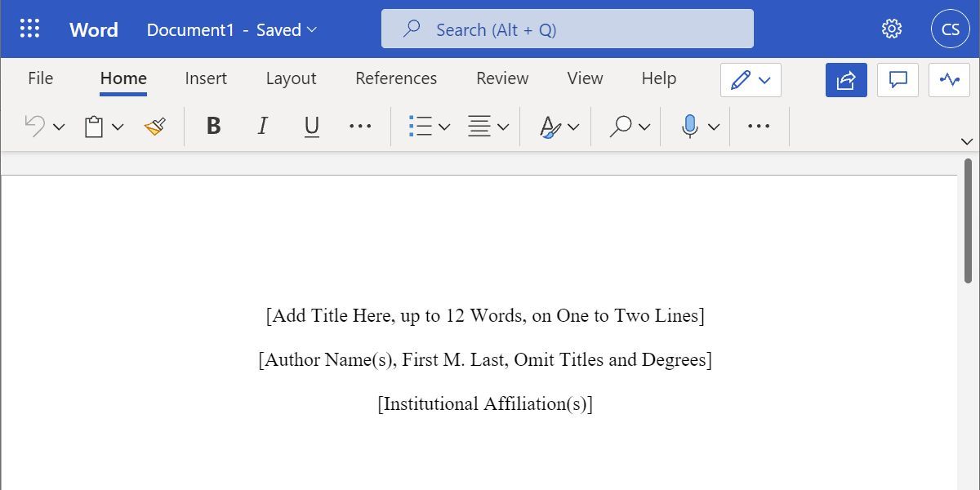Switch to the Layout tab

[x=291, y=78]
